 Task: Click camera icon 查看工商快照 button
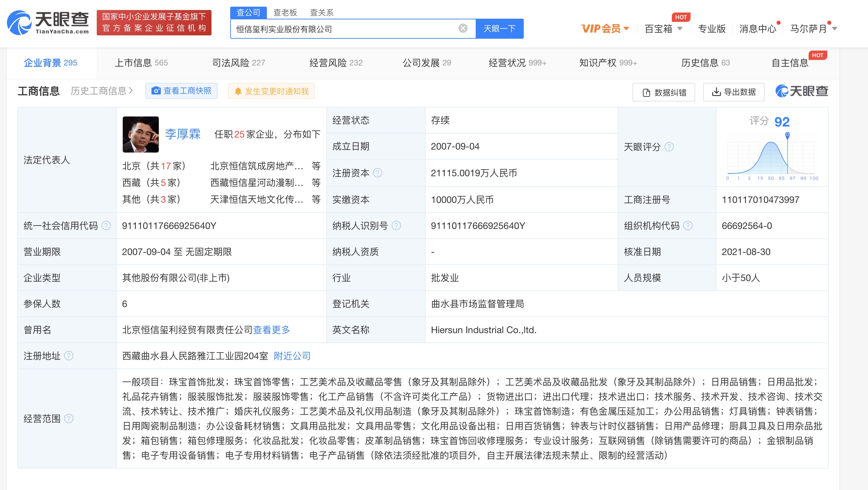(181, 91)
